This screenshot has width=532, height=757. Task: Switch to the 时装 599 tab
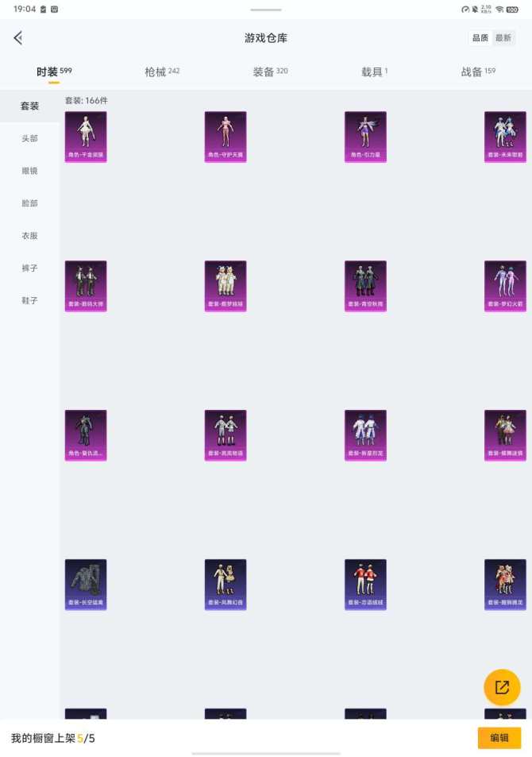[54, 71]
